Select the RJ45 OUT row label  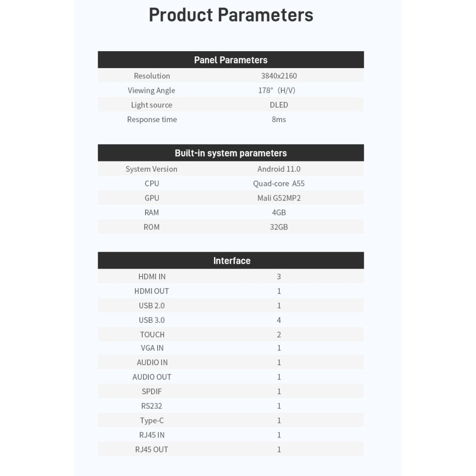pos(152,450)
